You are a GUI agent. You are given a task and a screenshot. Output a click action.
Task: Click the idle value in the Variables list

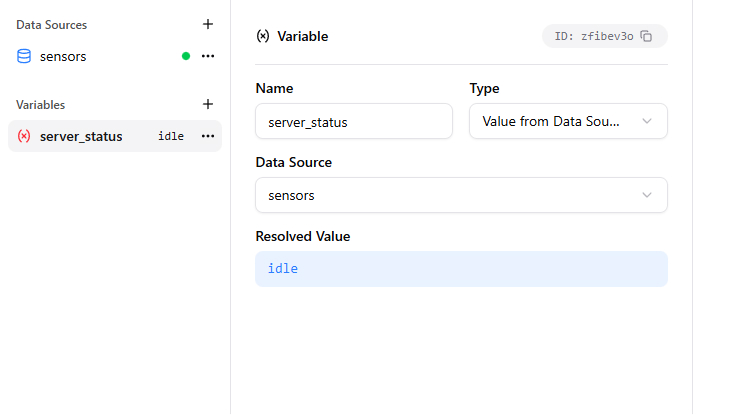(x=171, y=136)
